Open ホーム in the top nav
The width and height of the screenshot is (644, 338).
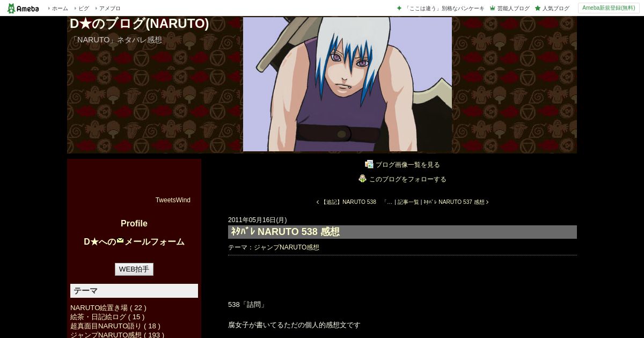pyautogui.click(x=60, y=8)
